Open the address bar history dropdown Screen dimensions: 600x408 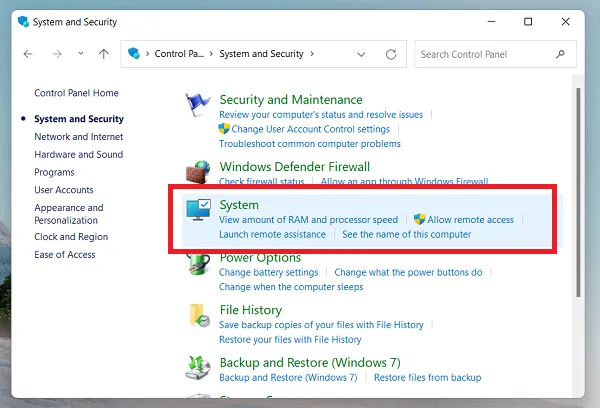[364, 54]
